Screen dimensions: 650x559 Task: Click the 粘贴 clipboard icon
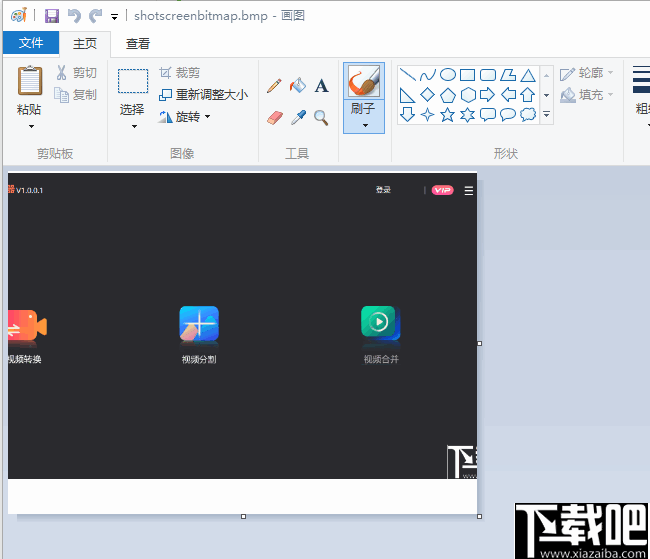pyautogui.click(x=29, y=81)
